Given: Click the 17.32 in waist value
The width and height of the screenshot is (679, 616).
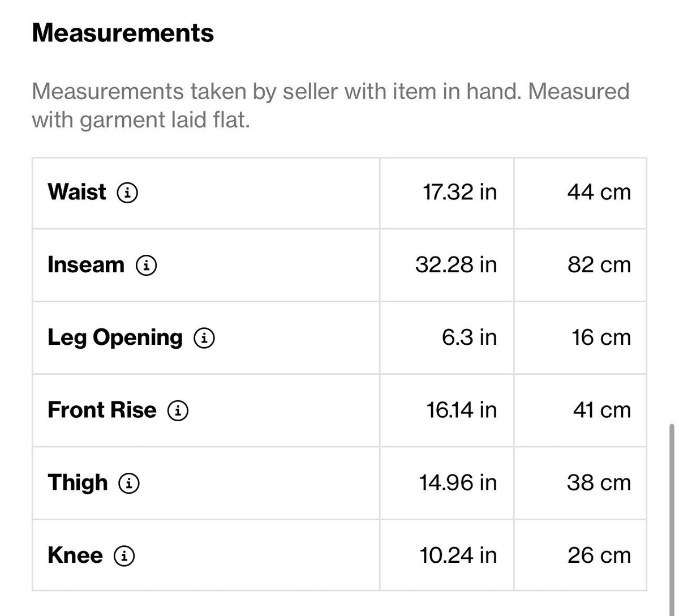Looking at the screenshot, I should [459, 192].
